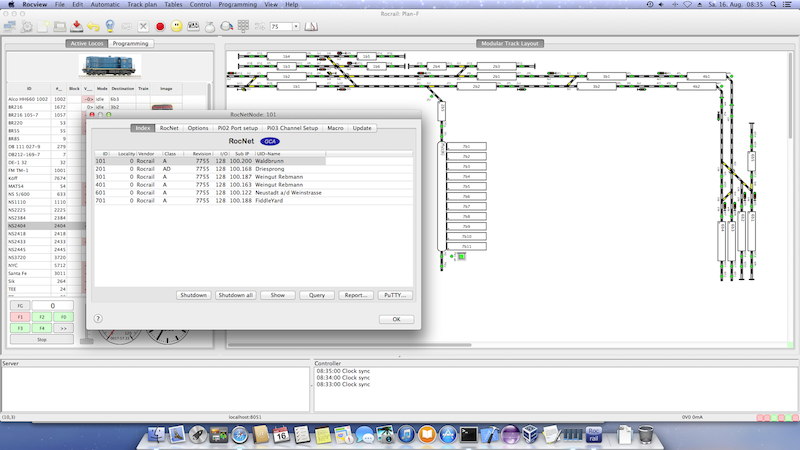Switch to Pi02 Port setup tab
Screen dimensions: 800x450
[237, 128]
